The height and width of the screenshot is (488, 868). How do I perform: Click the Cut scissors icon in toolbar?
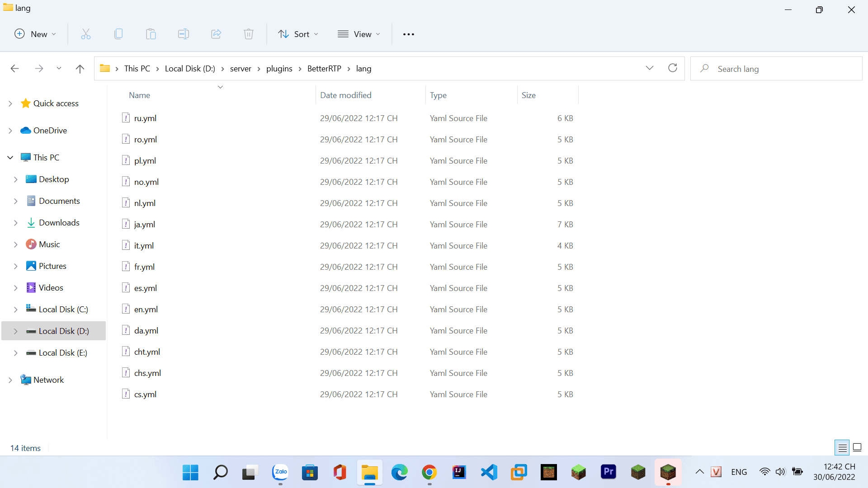[86, 34]
